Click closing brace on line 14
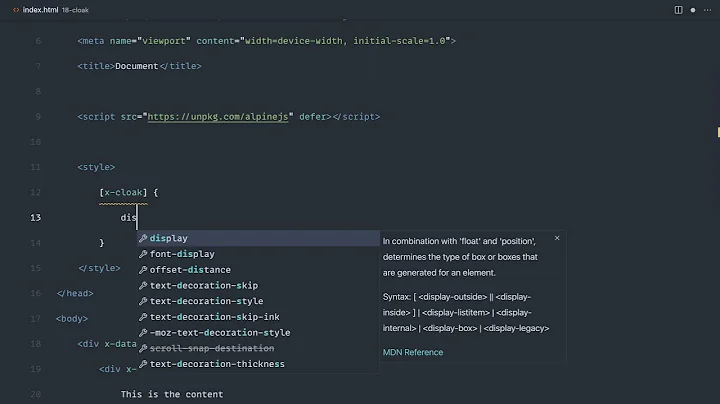 101,243
